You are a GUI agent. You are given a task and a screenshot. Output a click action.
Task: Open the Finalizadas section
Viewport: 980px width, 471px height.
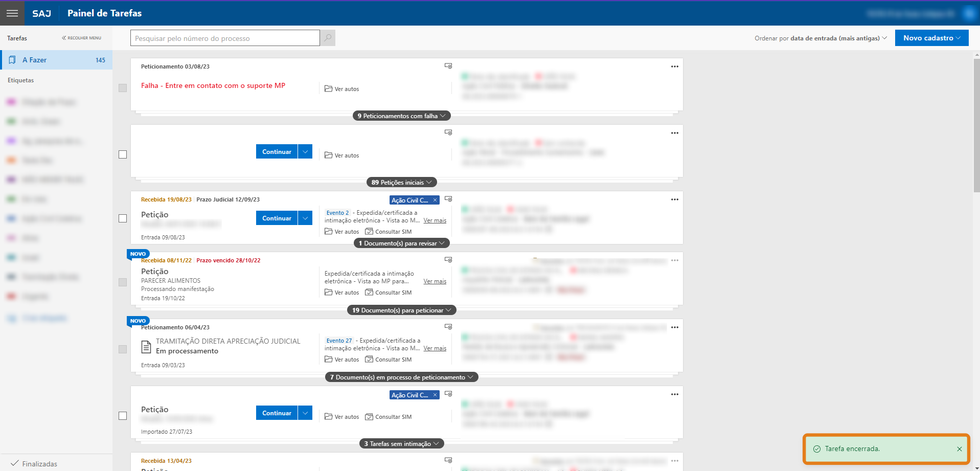pyautogui.click(x=39, y=464)
